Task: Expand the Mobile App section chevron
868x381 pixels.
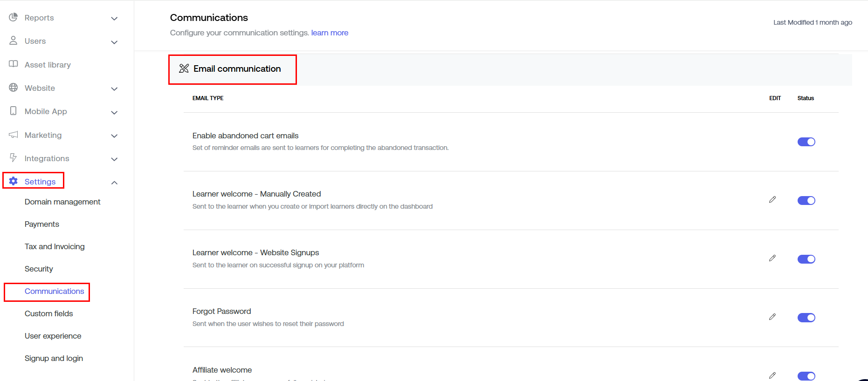Action: [x=114, y=112]
